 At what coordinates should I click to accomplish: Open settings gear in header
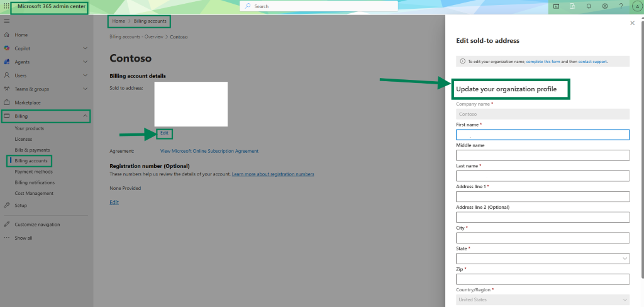coord(605,6)
